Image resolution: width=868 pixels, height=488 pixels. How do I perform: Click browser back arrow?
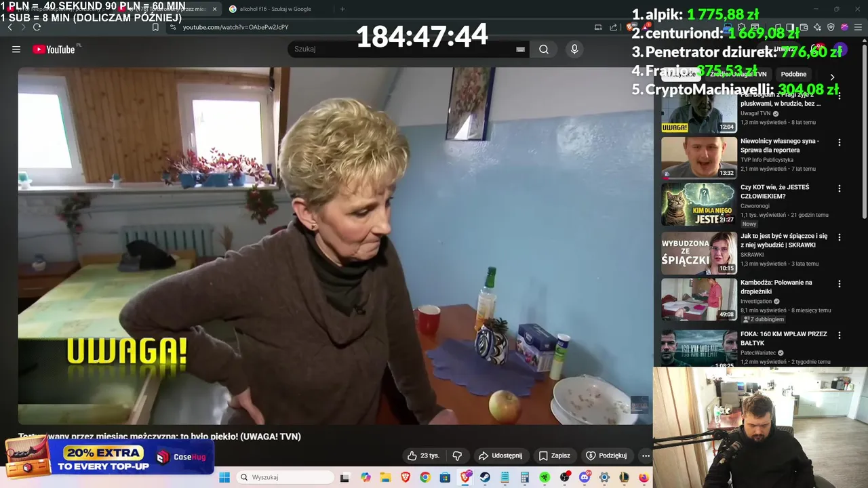tap(10, 27)
